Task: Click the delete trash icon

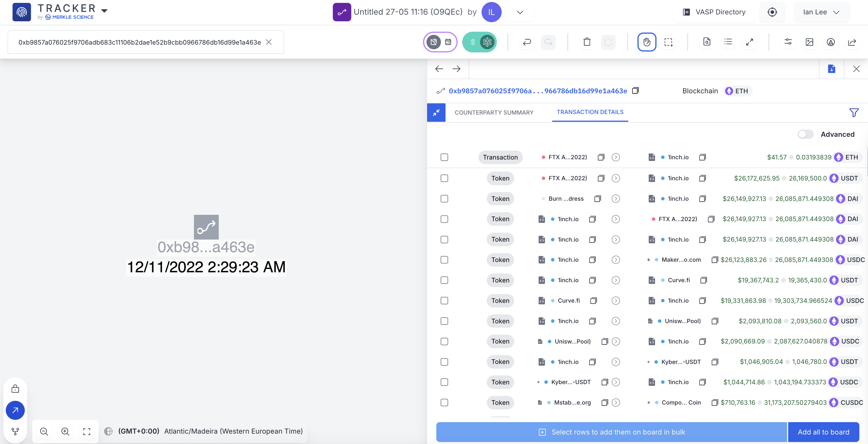Action: (587, 42)
